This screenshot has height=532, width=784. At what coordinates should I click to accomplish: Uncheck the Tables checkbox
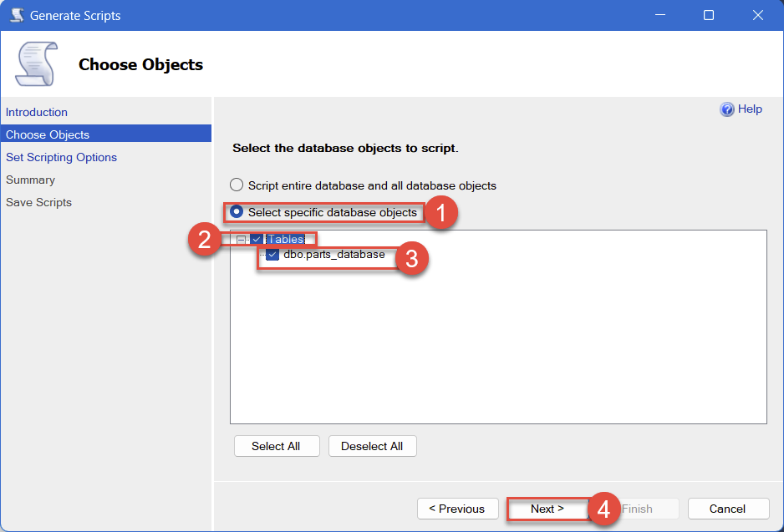click(x=257, y=240)
